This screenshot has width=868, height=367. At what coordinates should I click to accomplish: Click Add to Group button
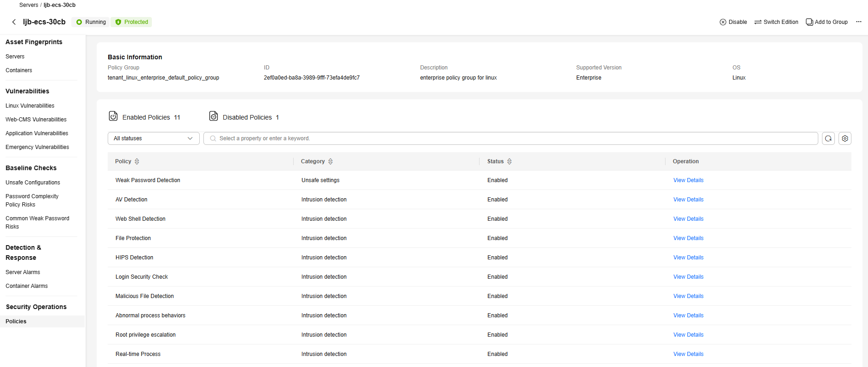coord(827,22)
